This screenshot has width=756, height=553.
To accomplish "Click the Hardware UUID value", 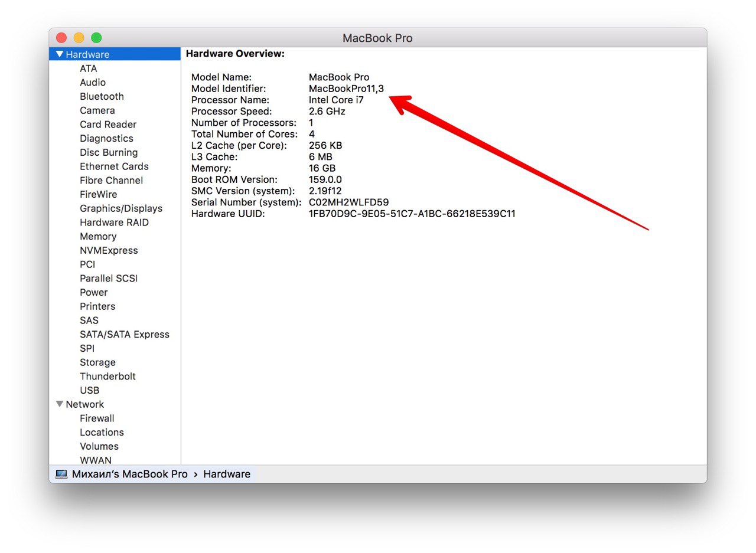I will [412, 214].
